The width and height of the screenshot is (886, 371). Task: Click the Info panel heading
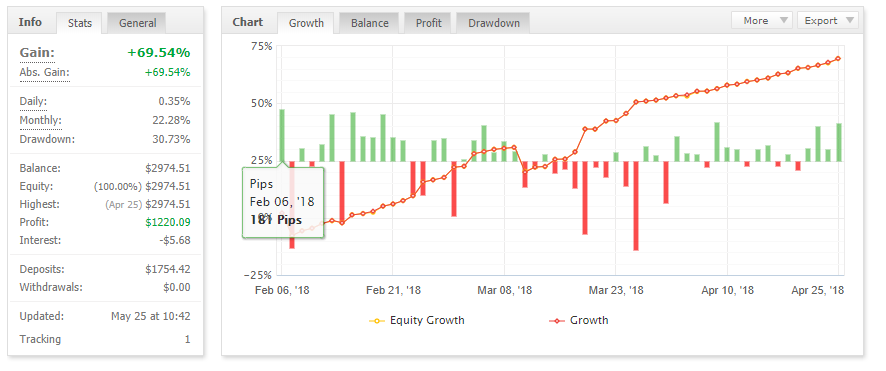tap(30, 22)
